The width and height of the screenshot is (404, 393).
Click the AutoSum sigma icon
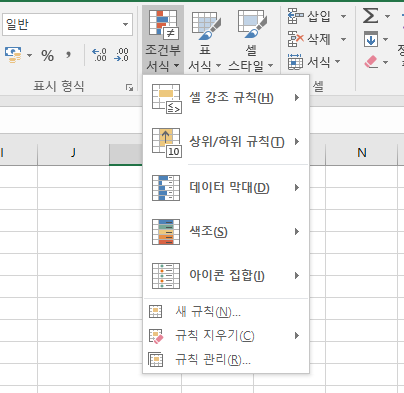click(x=371, y=16)
